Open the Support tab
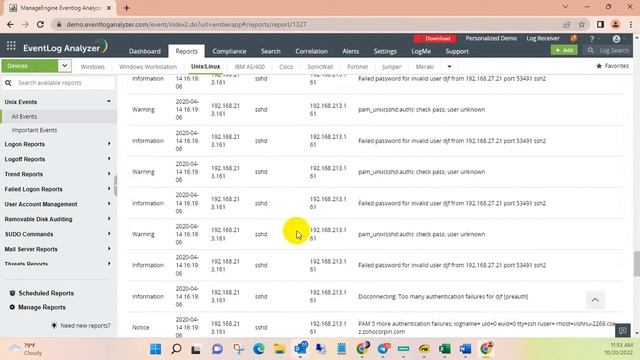640x360 pixels. pyautogui.click(x=457, y=51)
